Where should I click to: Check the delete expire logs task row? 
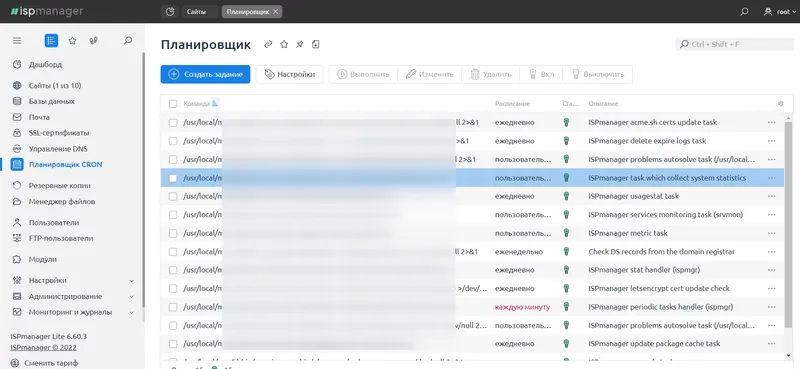coord(173,141)
